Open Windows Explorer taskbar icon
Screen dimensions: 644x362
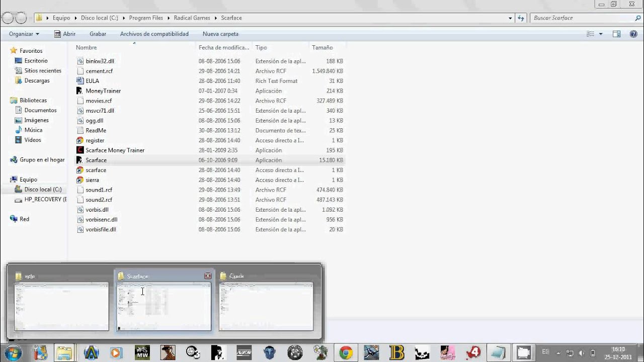[64, 352]
